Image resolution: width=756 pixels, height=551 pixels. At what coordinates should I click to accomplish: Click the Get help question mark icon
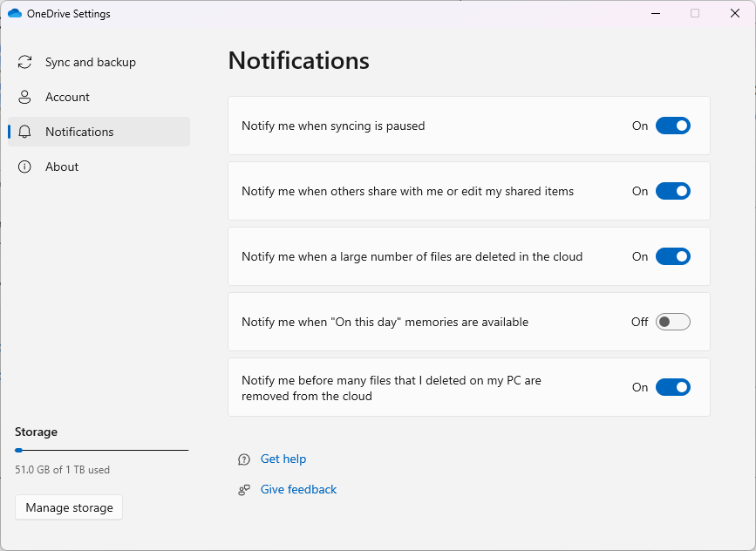coord(244,459)
